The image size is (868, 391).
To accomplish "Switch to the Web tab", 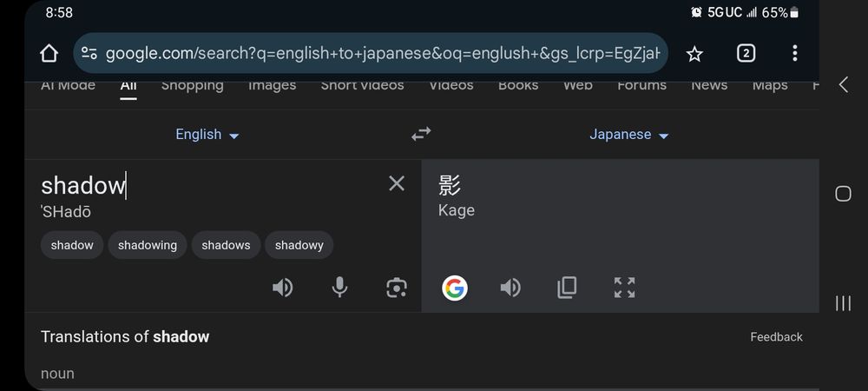I will tap(578, 85).
